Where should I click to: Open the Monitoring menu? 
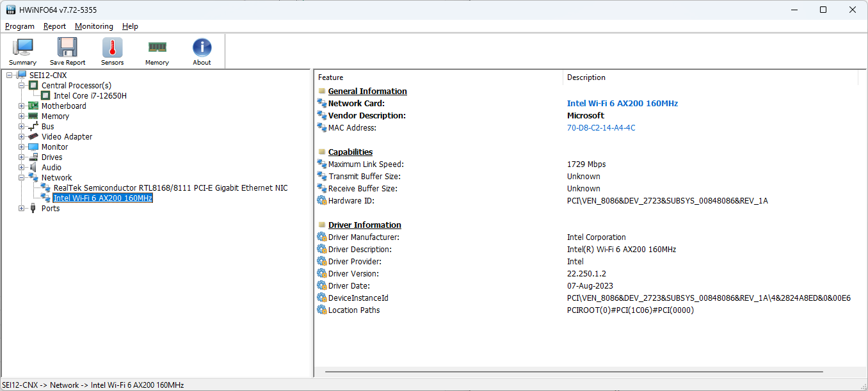(94, 26)
